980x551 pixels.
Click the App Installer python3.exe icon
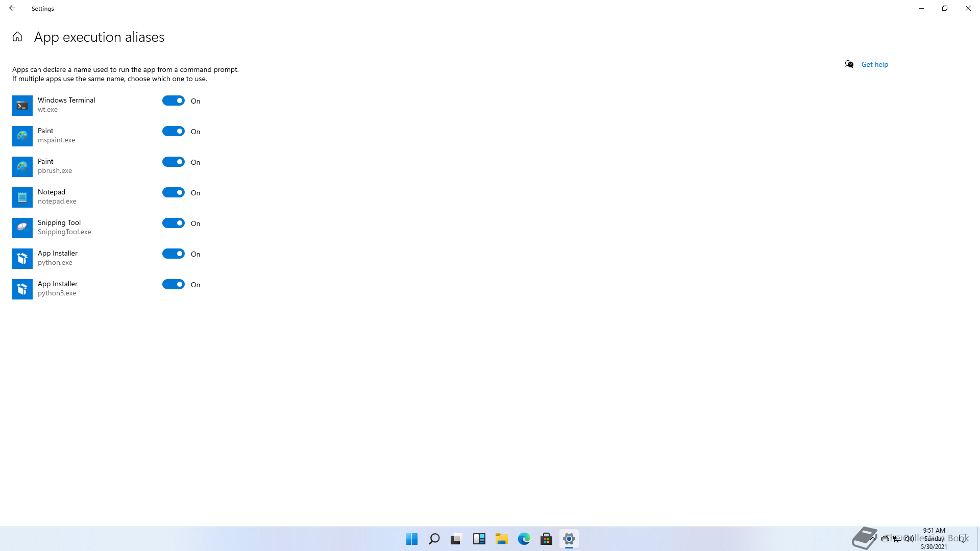coord(22,289)
